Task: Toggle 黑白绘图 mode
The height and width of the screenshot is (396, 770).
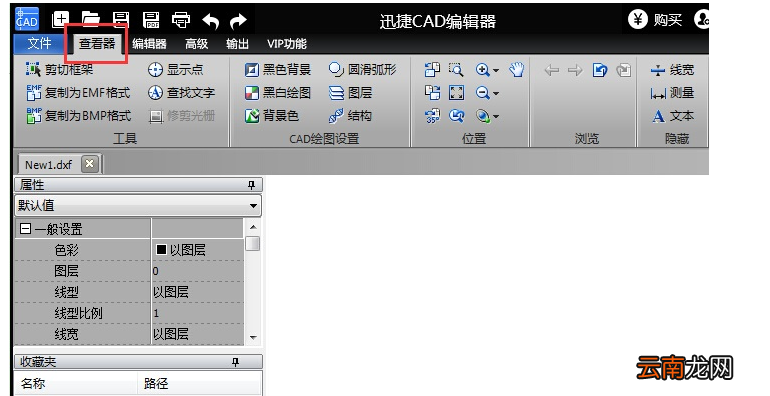Action: [278, 92]
